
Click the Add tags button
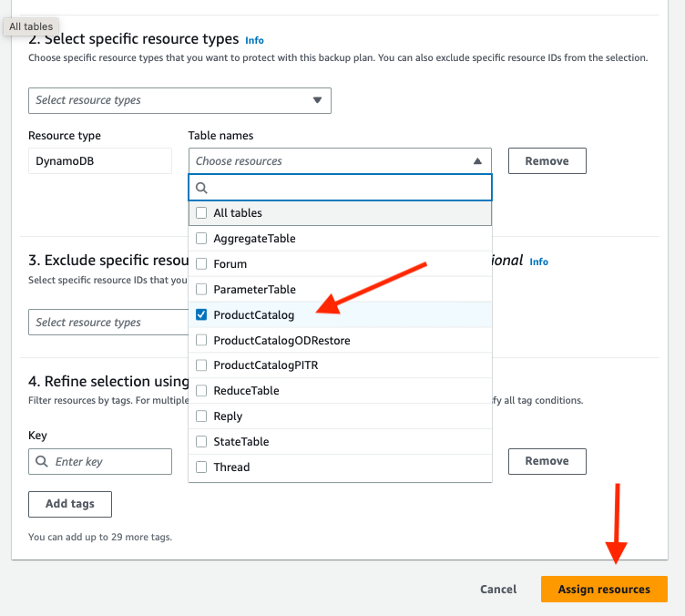pos(70,504)
